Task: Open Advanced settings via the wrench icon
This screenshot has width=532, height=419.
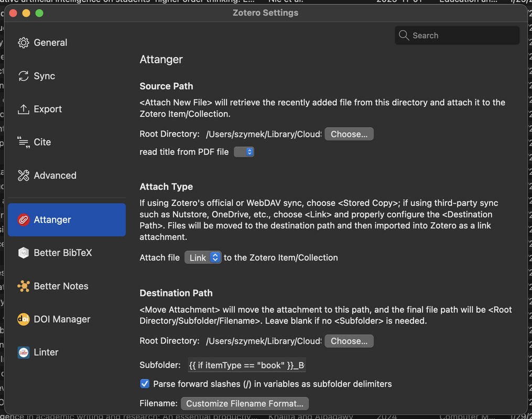Action: [24, 175]
